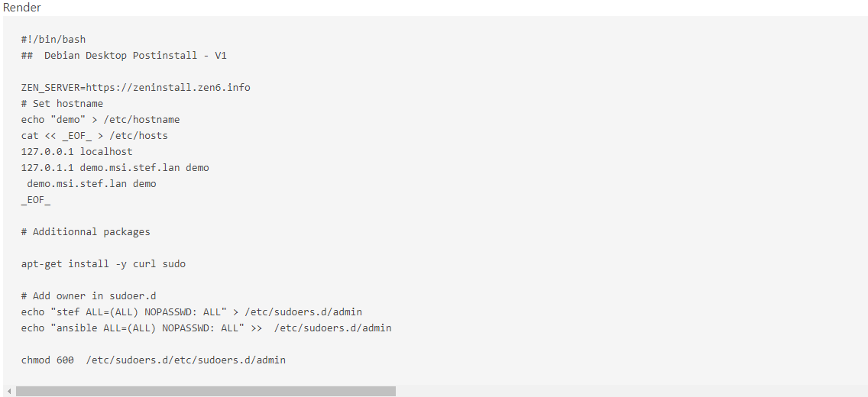The width and height of the screenshot is (868, 397).
Task: Click the echo "ansible ALL=(ALL)" sudoers line
Action: [x=206, y=328]
